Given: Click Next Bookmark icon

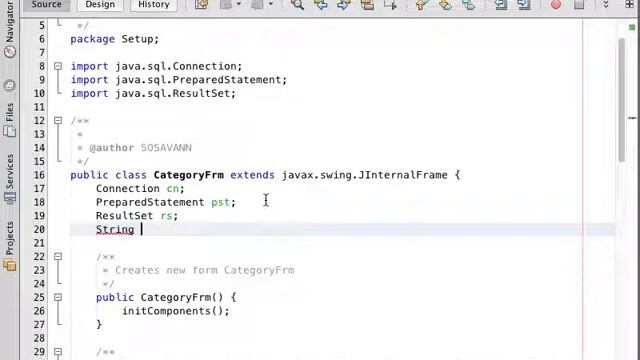Looking at the screenshot, I should point(445,5).
